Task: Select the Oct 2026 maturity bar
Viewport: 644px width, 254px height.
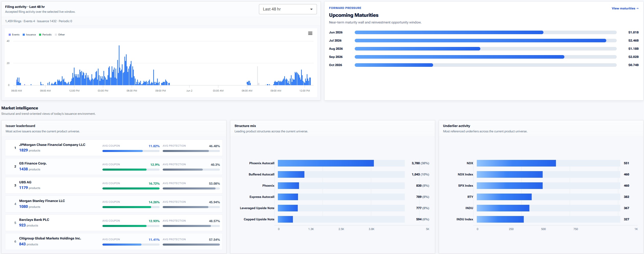Action: coord(394,65)
